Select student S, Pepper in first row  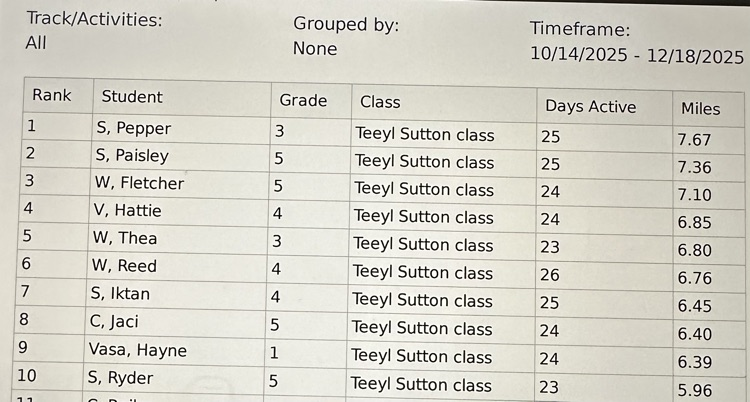(x=133, y=128)
